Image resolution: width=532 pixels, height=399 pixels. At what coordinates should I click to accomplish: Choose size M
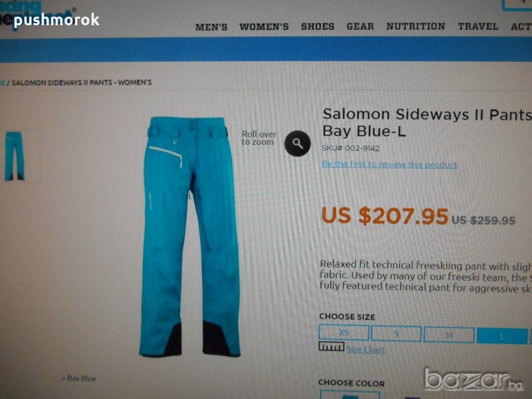click(x=449, y=335)
